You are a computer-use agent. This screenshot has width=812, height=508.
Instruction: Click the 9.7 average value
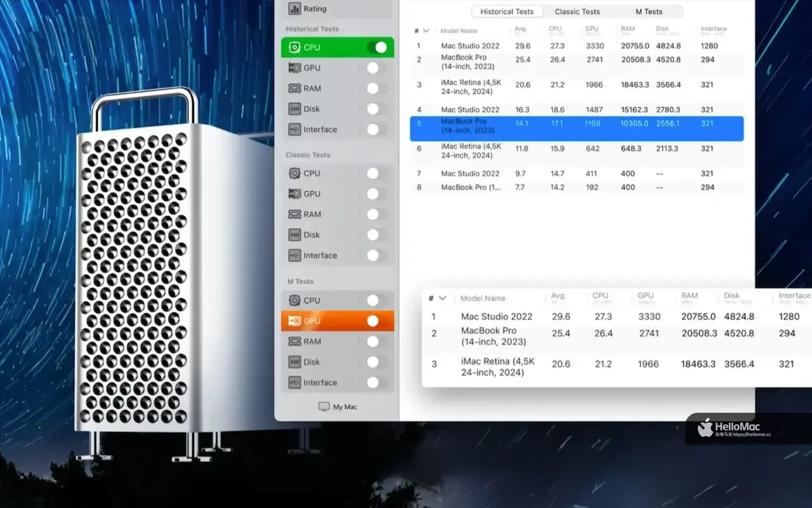click(x=520, y=173)
